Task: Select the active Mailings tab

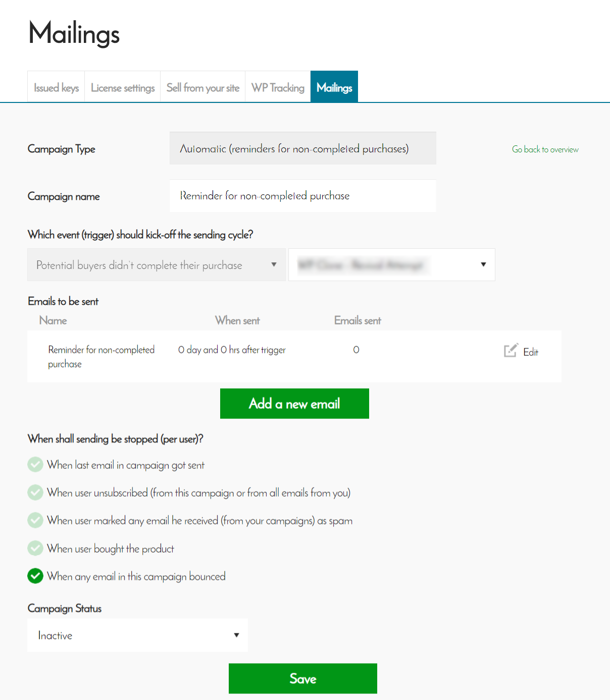Action: [x=334, y=88]
